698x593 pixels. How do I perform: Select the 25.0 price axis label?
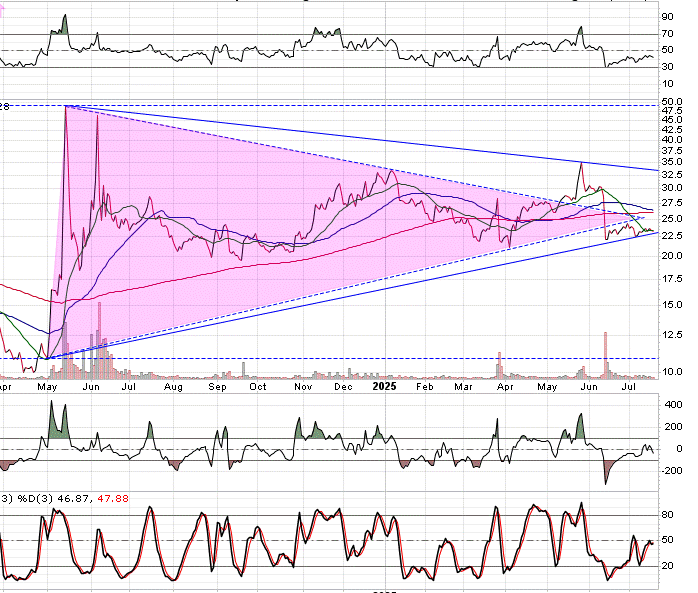(672, 219)
